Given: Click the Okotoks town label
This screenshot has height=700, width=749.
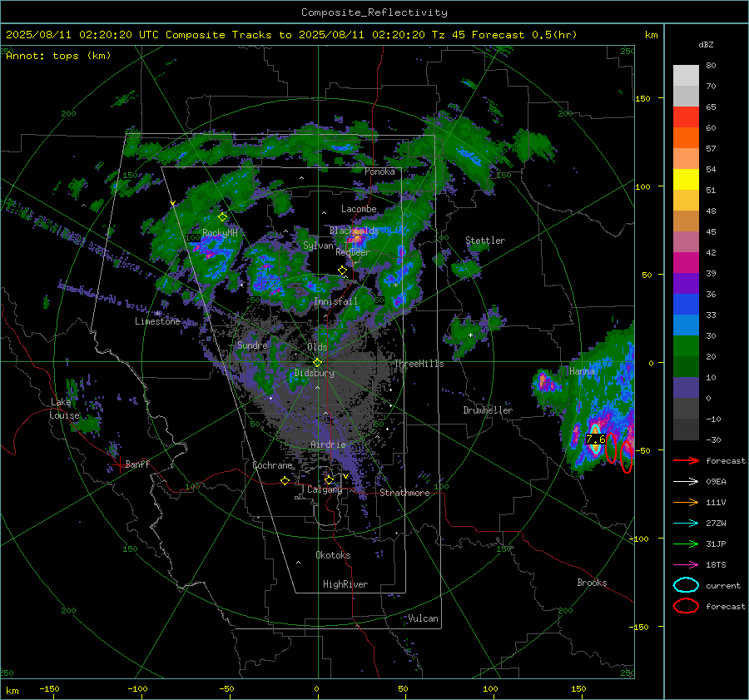Looking at the screenshot, I should tap(333, 555).
